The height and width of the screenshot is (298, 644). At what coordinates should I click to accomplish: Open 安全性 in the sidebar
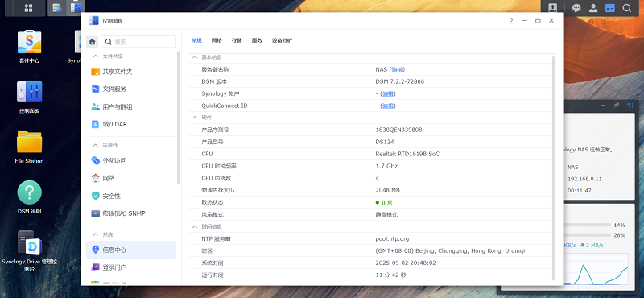pyautogui.click(x=130, y=196)
